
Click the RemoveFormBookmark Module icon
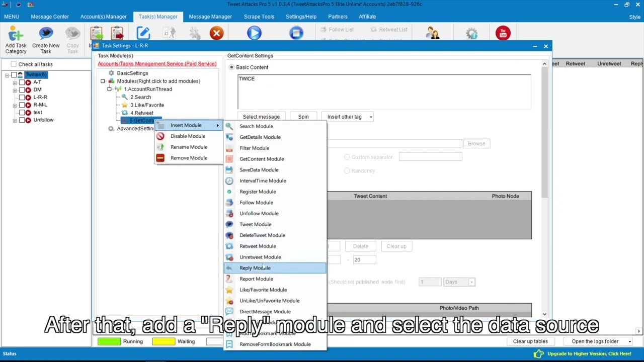pos(229,344)
